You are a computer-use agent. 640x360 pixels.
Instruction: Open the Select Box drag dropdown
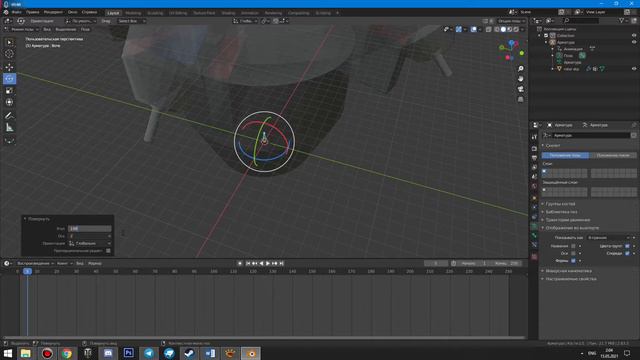[x=131, y=21]
